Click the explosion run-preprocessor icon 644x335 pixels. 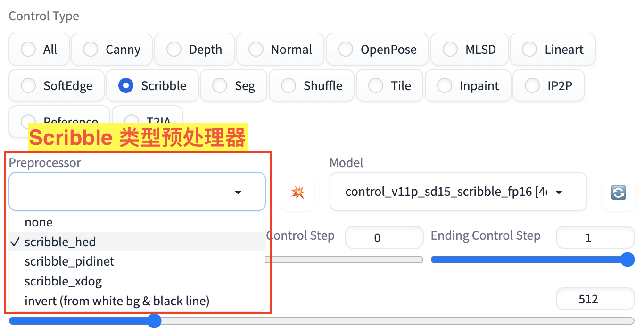(x=297, y=192)
